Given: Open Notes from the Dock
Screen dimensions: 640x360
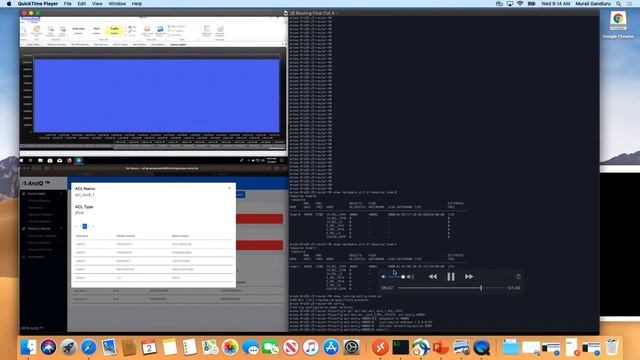Looking at the screenshot, I should pos(169,347).
